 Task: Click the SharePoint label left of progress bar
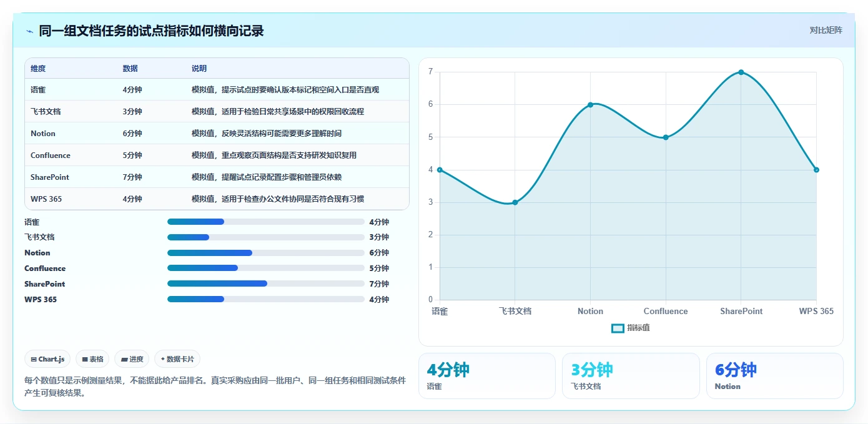[x=44, y=284]
